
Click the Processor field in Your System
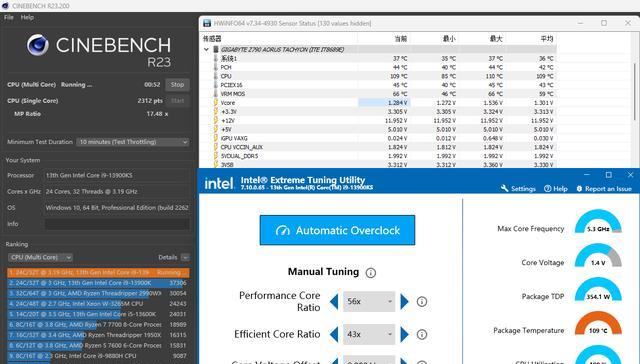[x=117, y=175]
